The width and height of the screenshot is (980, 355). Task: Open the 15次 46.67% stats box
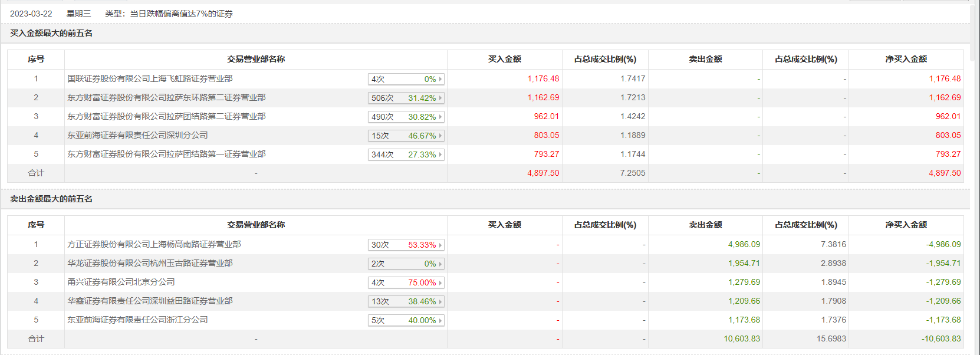tap(406, 136)
